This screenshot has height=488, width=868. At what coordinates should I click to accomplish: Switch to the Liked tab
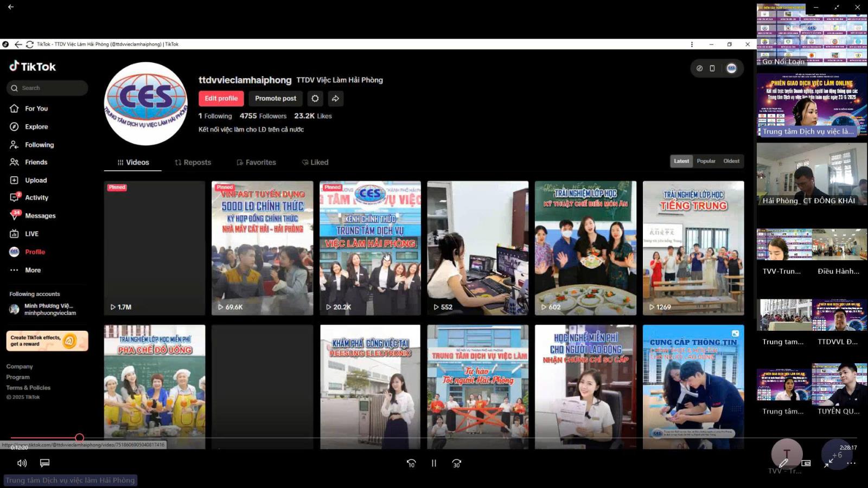click(315, 162)
